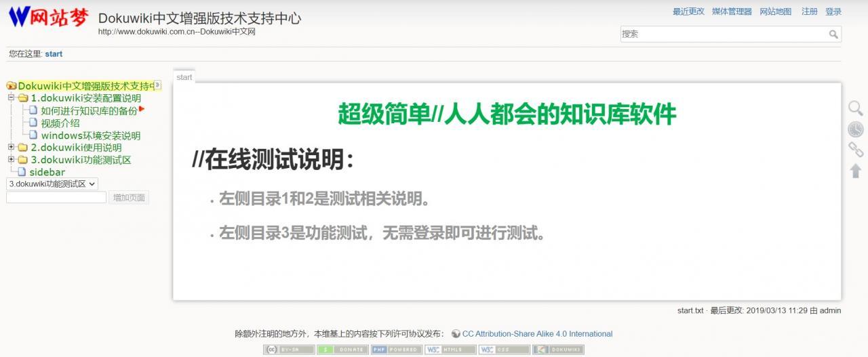
Task: Open the 如何进行知识库的备份 page
Action: click(89, 111)
